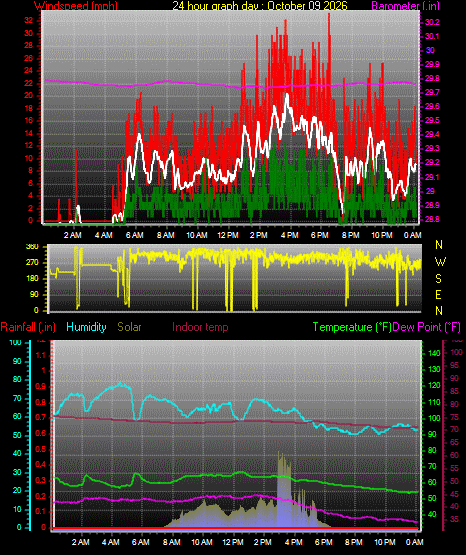This screenshot has height=555, width=466.
Task: Click the "45" dew point axis value
Action: (455, 494)
